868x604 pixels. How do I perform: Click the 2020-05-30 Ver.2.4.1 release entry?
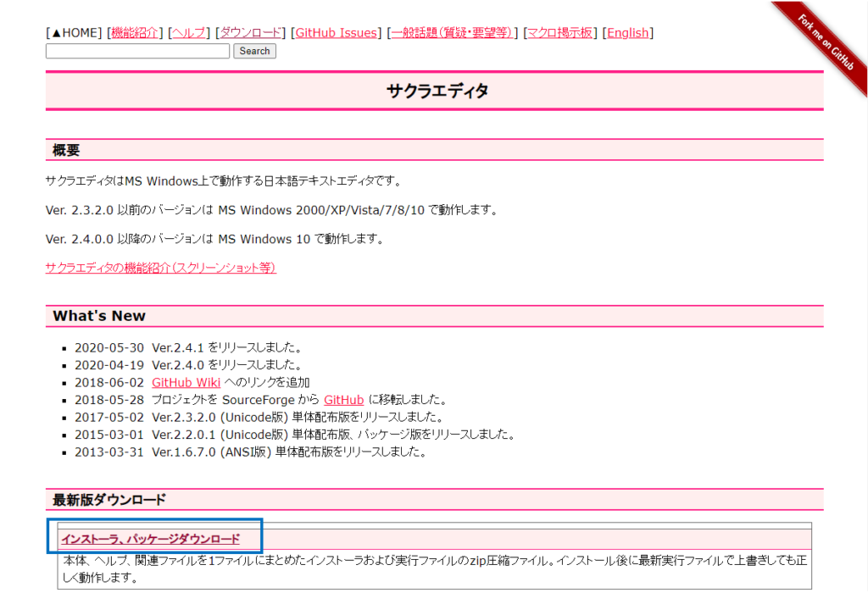[x=189, y=348]
